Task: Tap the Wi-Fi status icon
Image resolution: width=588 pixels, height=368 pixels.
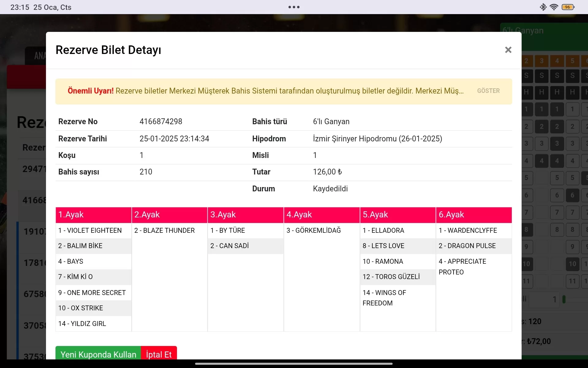Action: [554, 7]
